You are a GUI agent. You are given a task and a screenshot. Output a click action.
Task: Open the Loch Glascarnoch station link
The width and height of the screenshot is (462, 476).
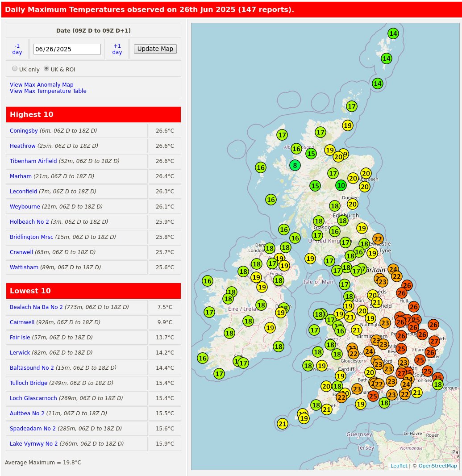click(x=33, y=398)
